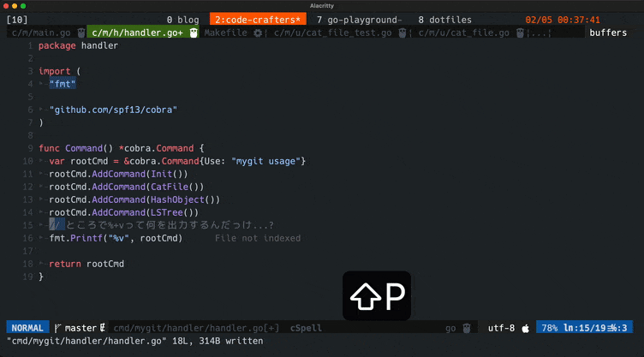Click the git branch icon before master
Screen dimensions: 644x357
[58, 328]
